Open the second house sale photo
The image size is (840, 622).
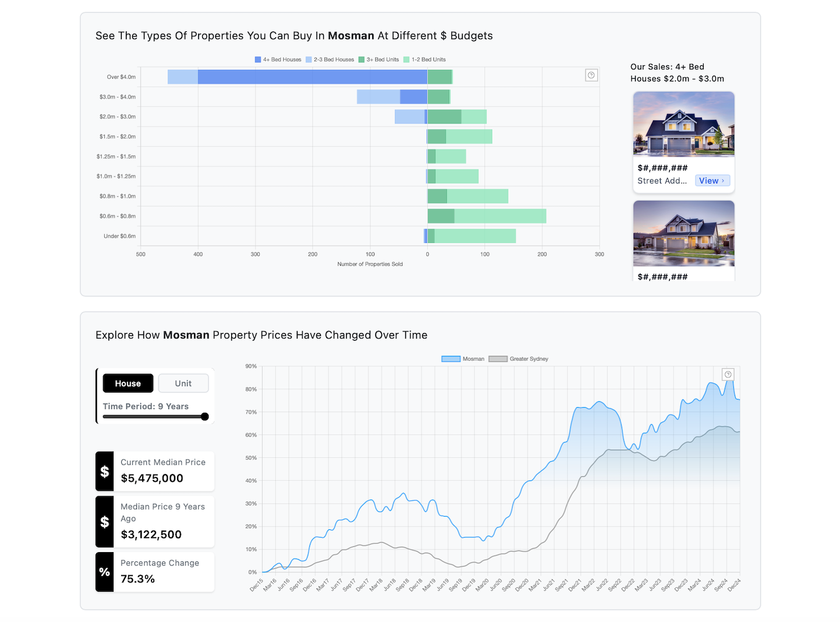point(683,233)
